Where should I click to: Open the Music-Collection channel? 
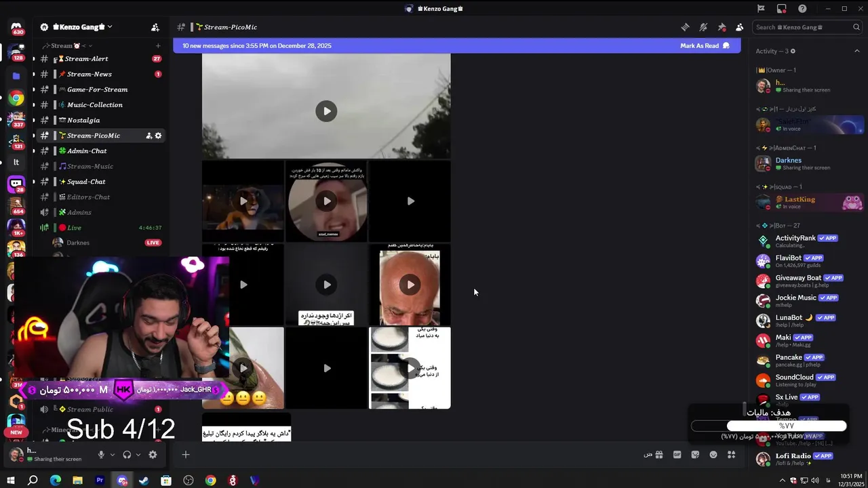tap(100, 105)
